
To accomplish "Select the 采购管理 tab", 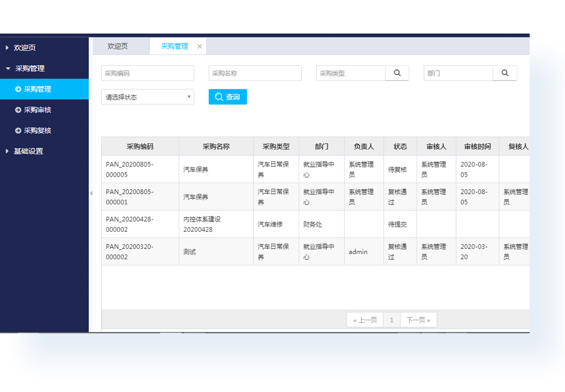I will pyautogui.click(x=174, y=46).
